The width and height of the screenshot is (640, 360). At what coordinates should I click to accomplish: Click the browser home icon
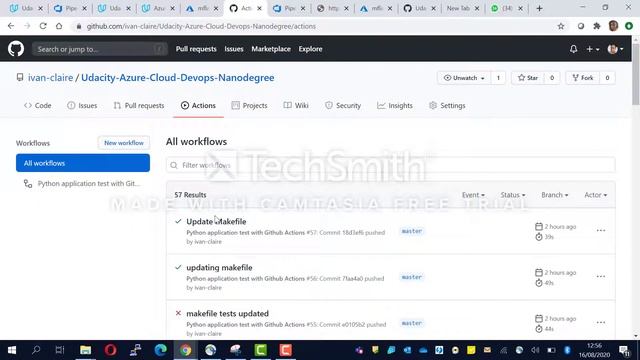pyautogui.click(x=59, y=26)
